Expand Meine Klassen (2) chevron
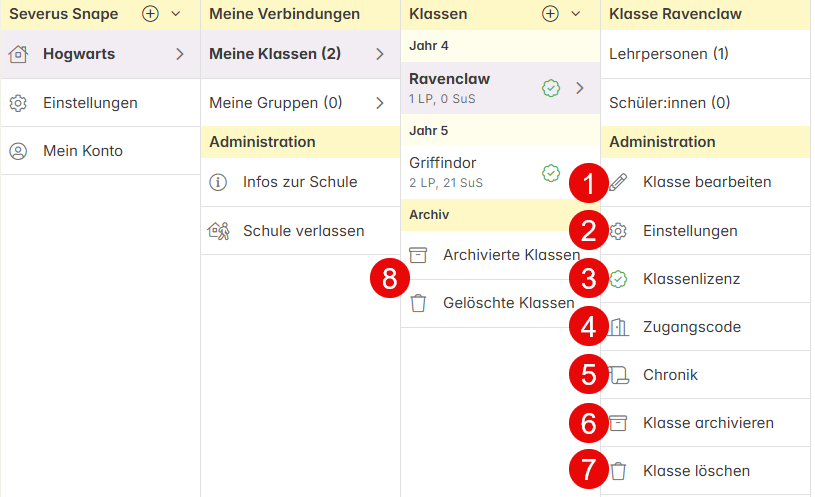815x497 pixels. 380,54
